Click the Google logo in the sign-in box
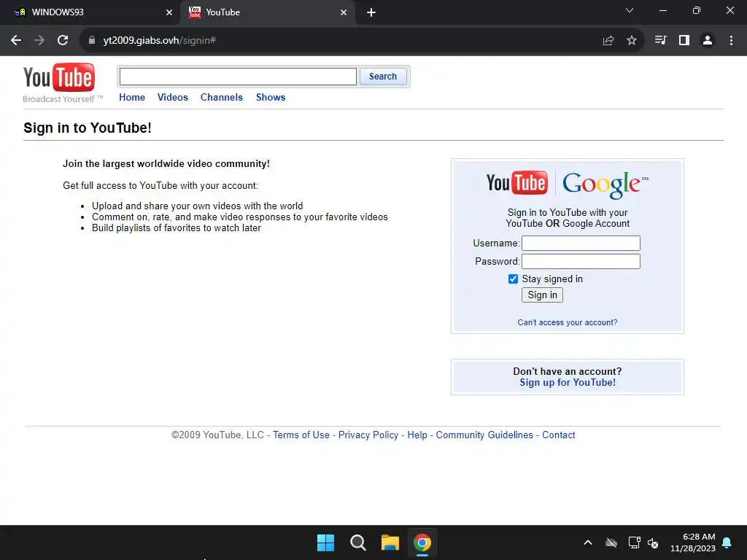The image size is (747, 560). point(605,184)
